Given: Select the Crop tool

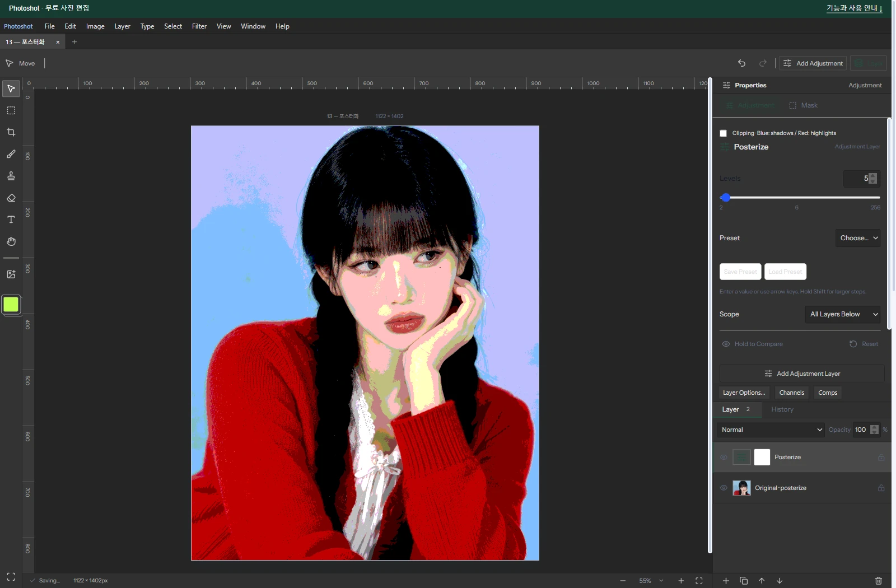Looking at the screenshot, I should coord(11,132).
